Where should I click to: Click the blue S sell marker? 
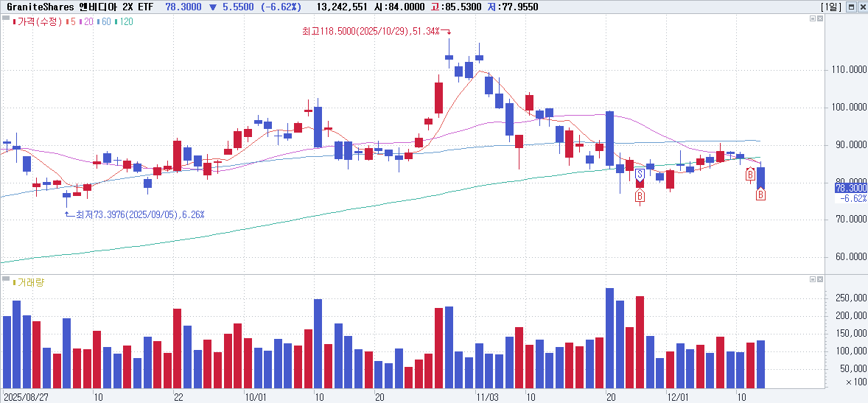pyautogui.click(x=640, y=175)
